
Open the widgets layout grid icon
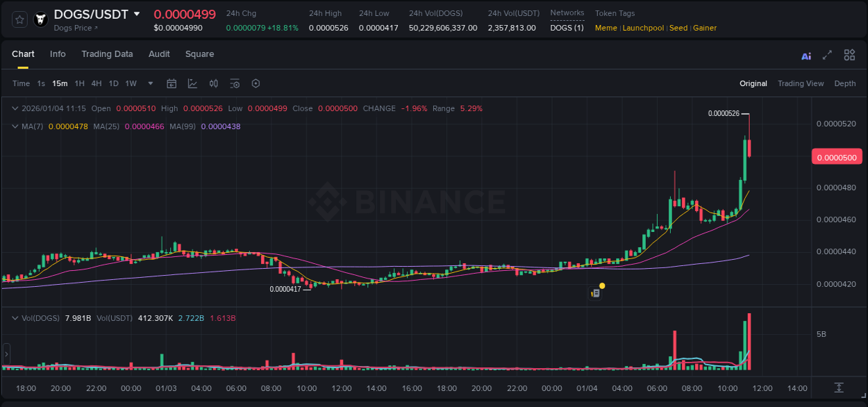click(x=849, y=55)
